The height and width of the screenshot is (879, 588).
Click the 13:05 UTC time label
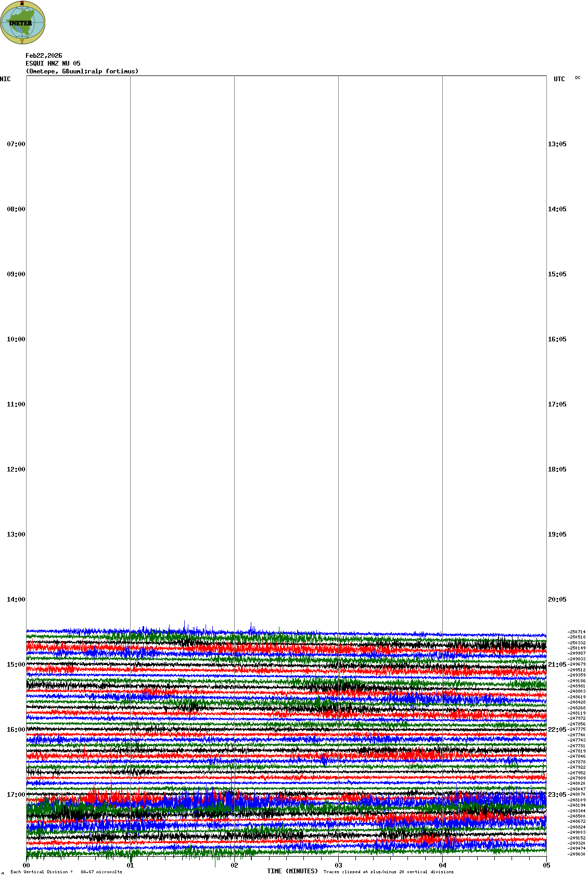(557, 144)
